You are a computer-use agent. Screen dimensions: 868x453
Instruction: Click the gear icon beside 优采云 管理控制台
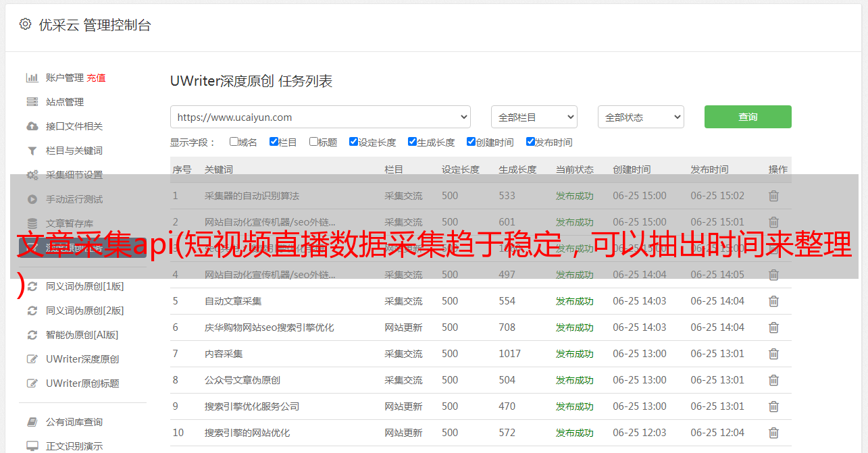point(25,24)
